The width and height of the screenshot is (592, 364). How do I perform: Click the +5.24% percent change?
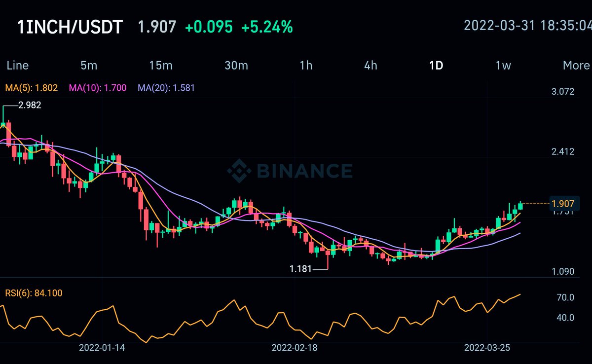pos(267,27)
